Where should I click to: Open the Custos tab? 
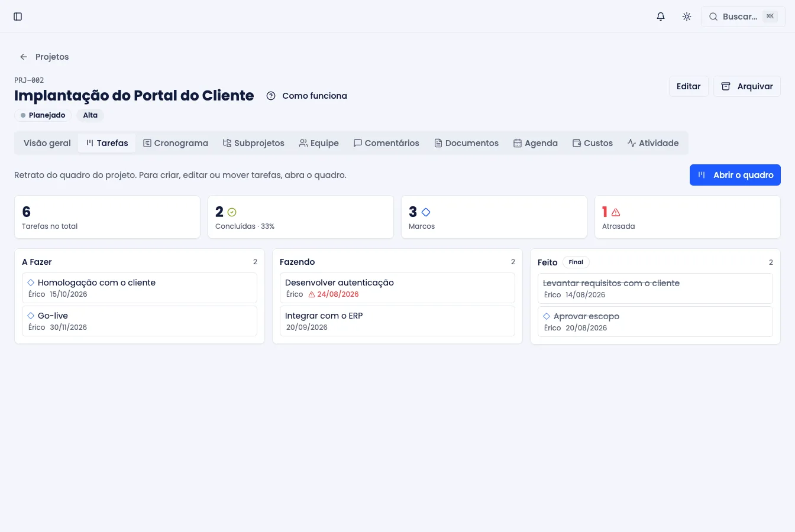coord(593,143)
